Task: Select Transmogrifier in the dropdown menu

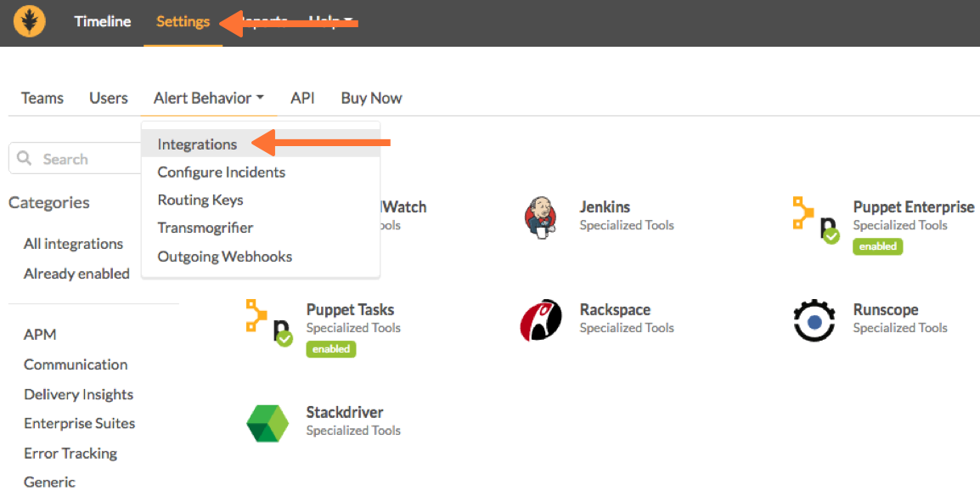Action: point(204,228)
